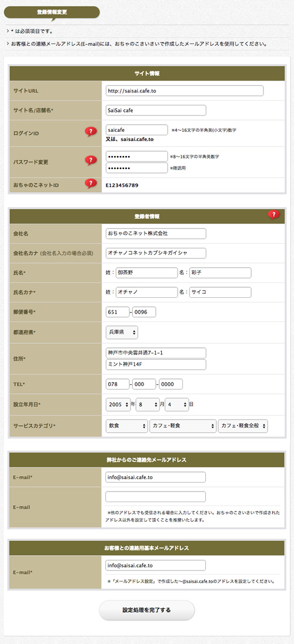Click the help icon beside おちゃのこネットID
This screenshot has height=644, width=294.
pos(91,184)
